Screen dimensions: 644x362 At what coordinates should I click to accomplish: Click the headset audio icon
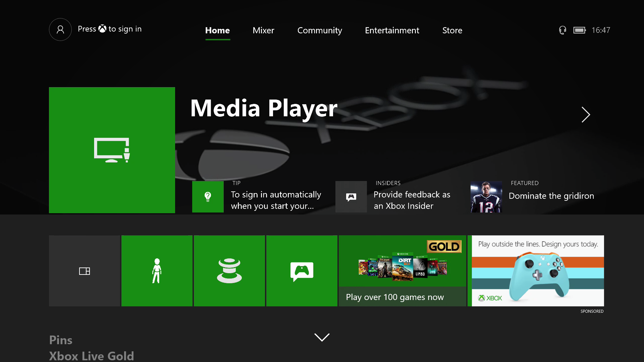click(x=562, y=30)
